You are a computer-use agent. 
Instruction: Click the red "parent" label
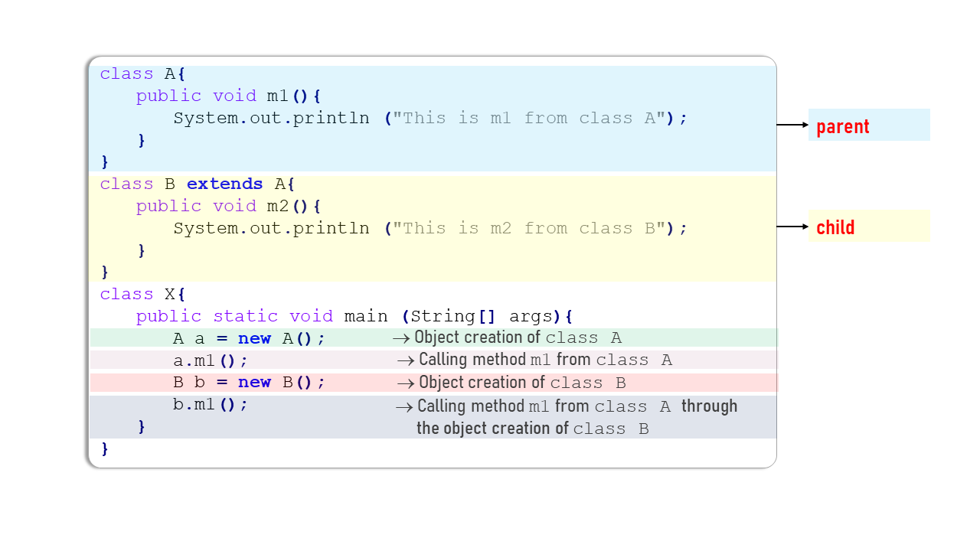842,126
